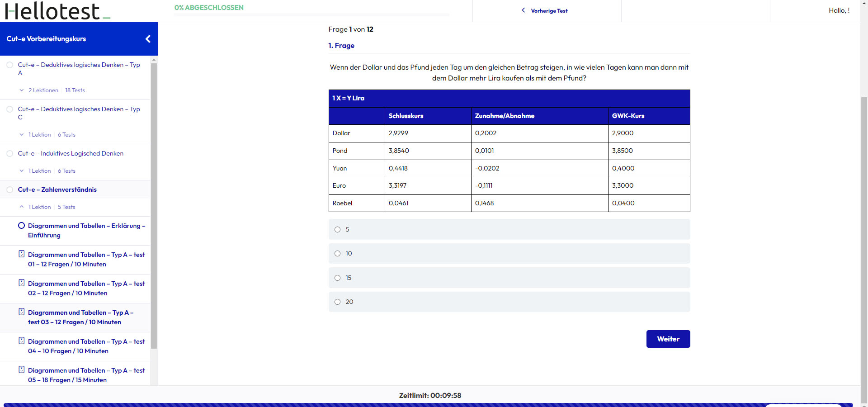Screen dimensions: 868x407
Task: Click the Dollar Zunahme value 0,2002
Action: click(x=486, y=133)
